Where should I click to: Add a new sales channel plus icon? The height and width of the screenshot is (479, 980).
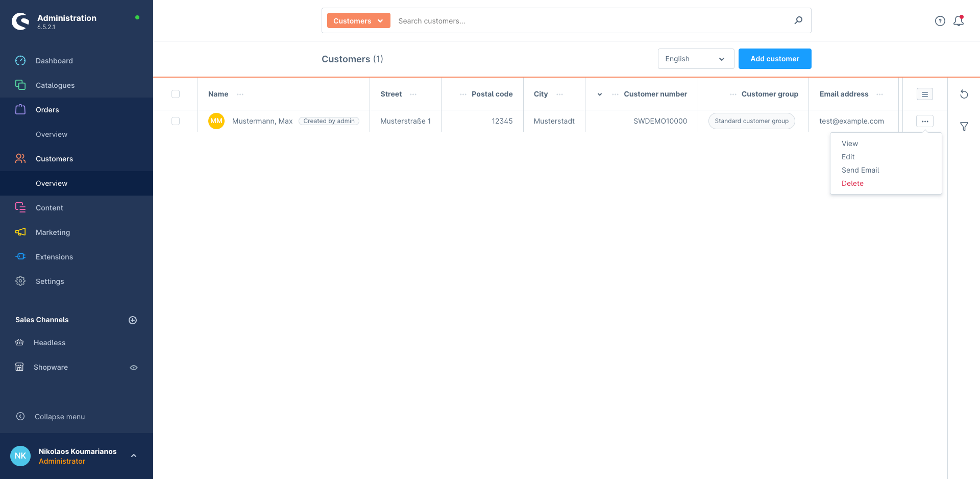tap(133, 320)
